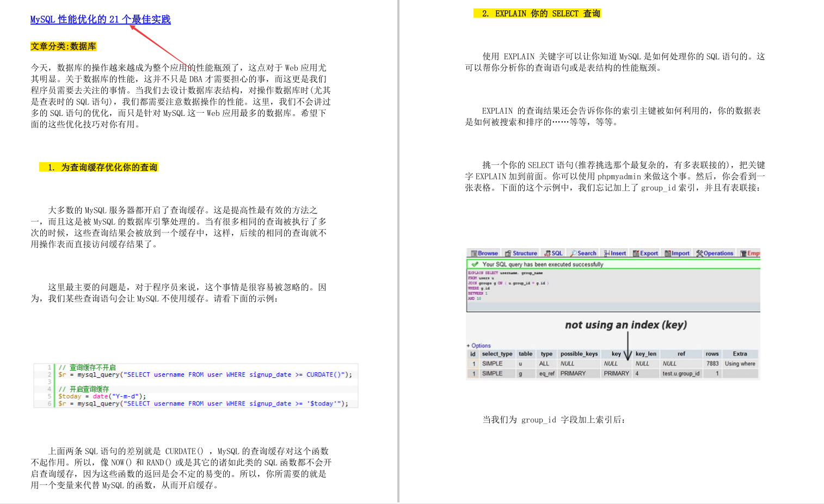
Task: Click the 'possible_keys' column header
Action: (x=579, y=354)
